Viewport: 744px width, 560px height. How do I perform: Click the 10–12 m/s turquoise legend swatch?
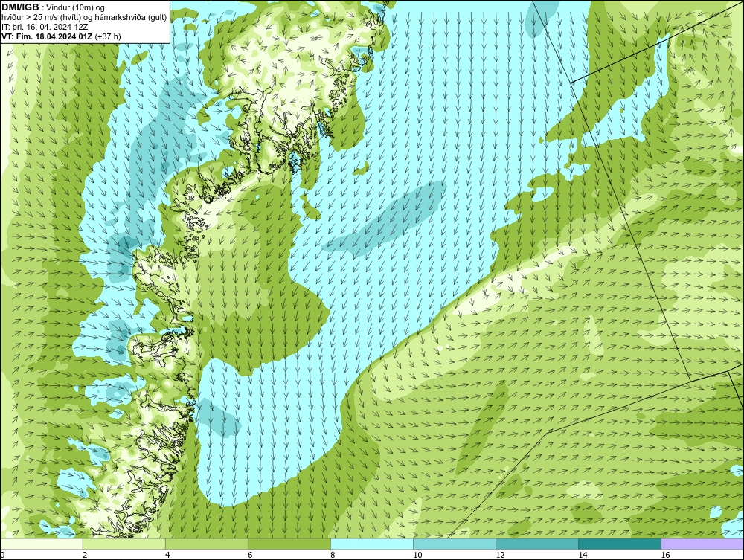[455, 544]
